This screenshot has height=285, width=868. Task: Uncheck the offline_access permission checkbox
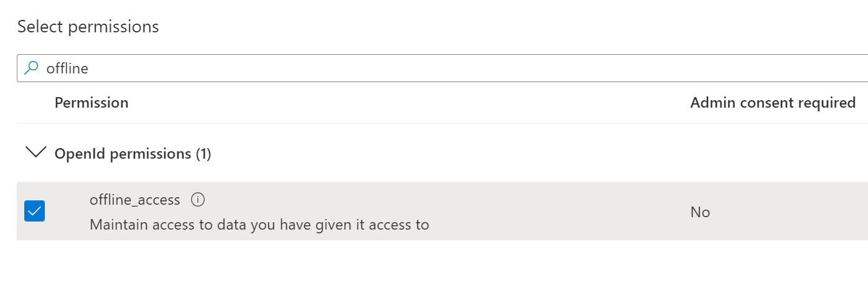click(34, 212)
